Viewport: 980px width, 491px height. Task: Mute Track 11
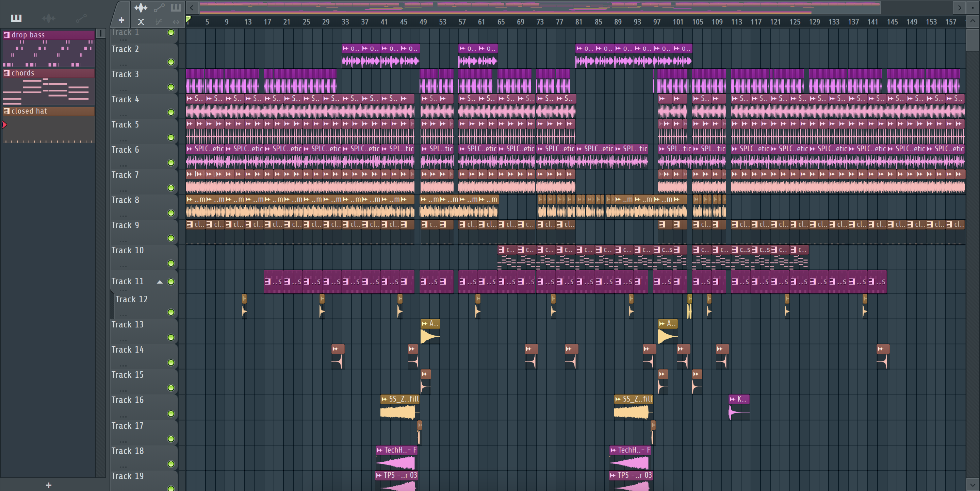point(171,282)
